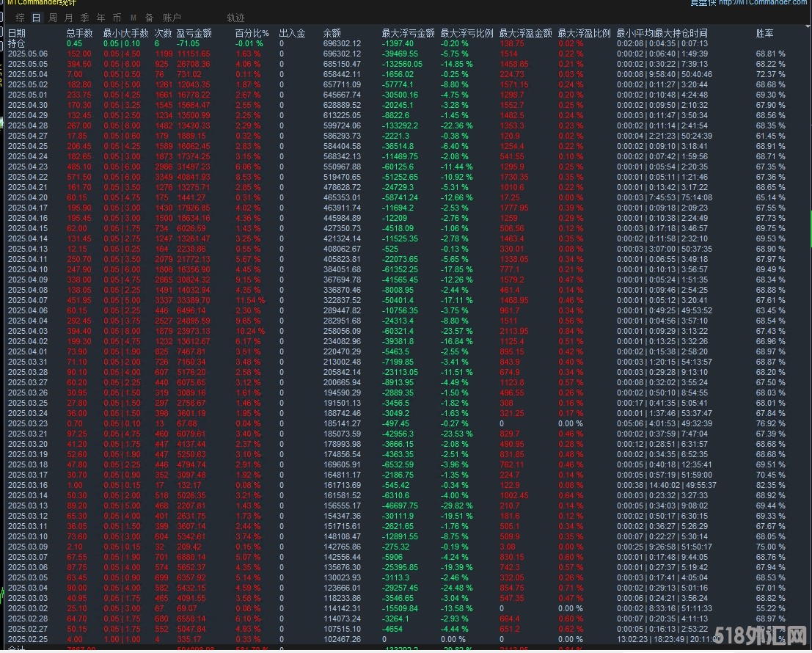
Task: Click the 余额 column header
Action: pyautogui.click(x=332, y=33)
